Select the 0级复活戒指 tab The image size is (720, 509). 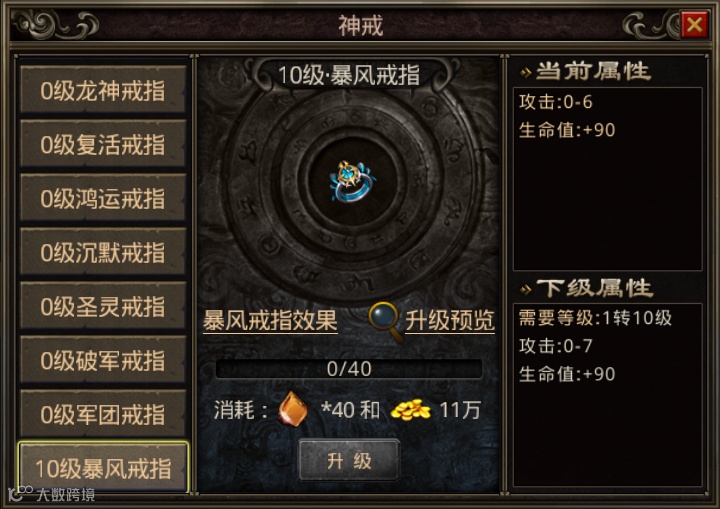pyautogui.click(x=103, y=144)
